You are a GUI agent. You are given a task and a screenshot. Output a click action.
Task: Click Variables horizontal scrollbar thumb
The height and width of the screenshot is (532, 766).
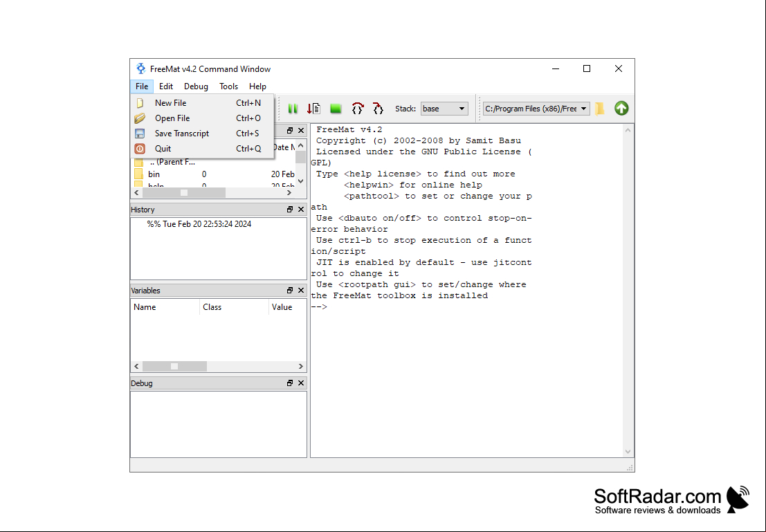(x=174, y=367)
